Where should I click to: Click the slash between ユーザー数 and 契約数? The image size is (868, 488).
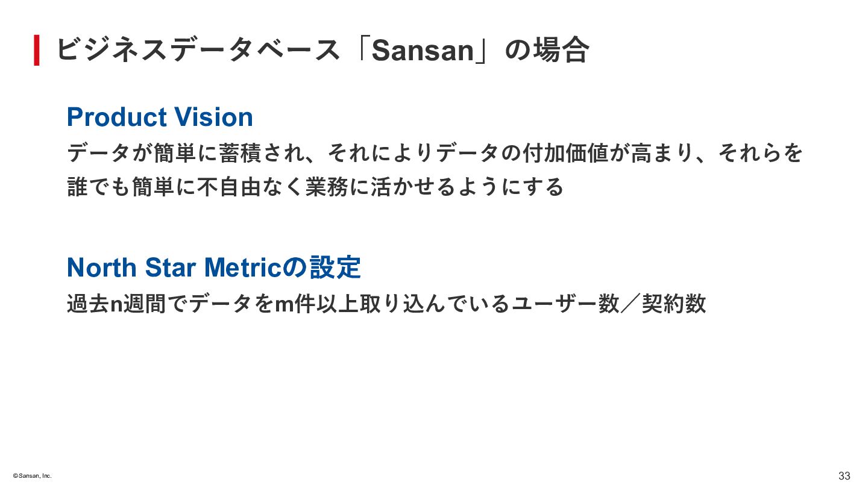630,304
